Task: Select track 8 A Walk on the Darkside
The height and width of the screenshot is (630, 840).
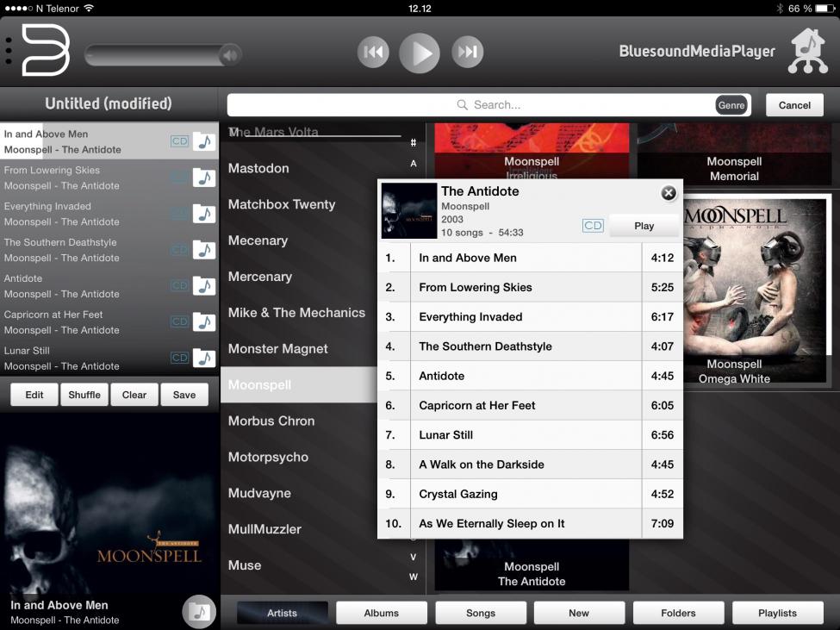Action: (530, 464)
